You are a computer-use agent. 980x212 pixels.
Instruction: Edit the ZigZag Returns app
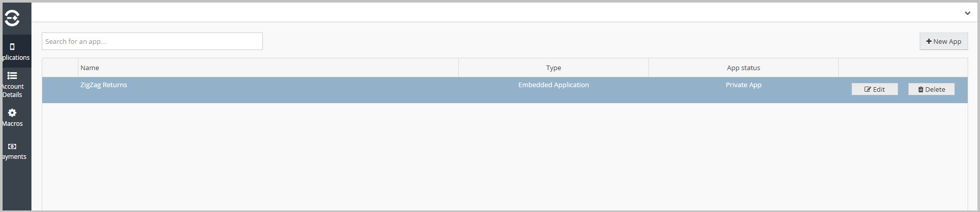874,89
